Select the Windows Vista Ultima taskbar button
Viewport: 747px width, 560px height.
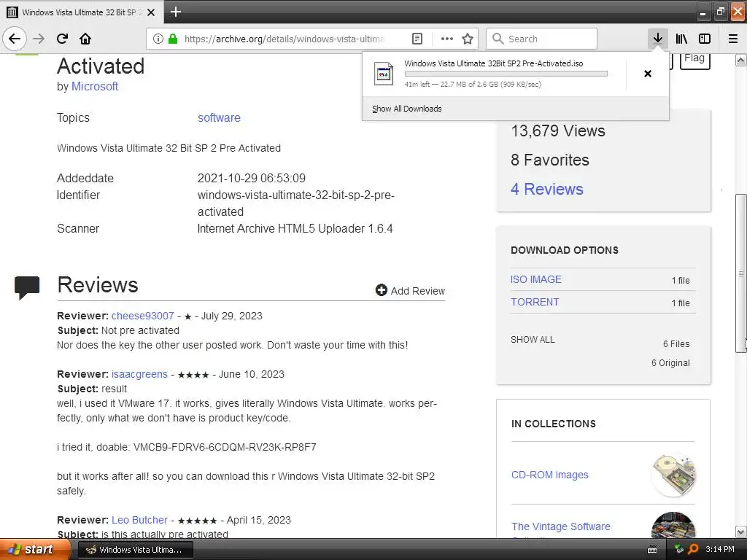pos(135,550)
